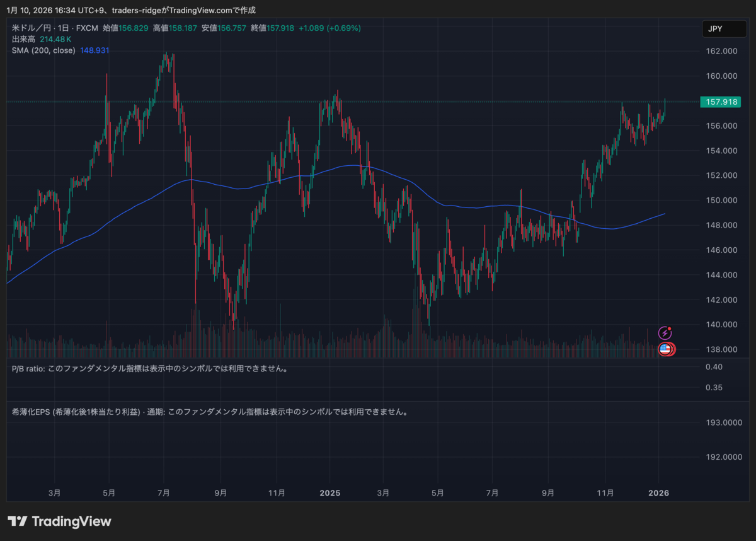Click the 192.0000 EPS scale label
Image resolution: width=756 pixels, height=541 pixels.
click(x=723, y=457)
